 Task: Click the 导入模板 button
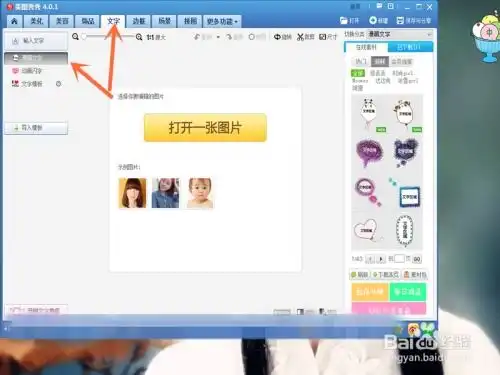(x=36, y=128)
